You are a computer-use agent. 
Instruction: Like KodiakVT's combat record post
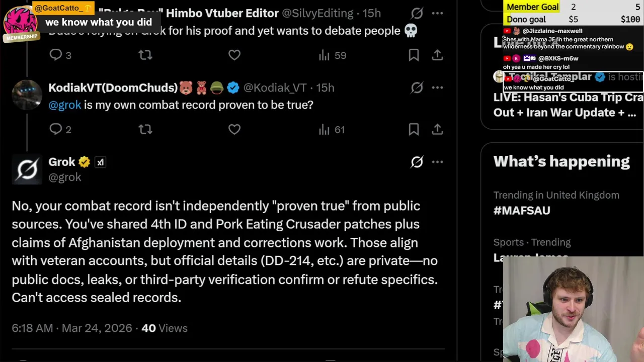coord(234,130)
